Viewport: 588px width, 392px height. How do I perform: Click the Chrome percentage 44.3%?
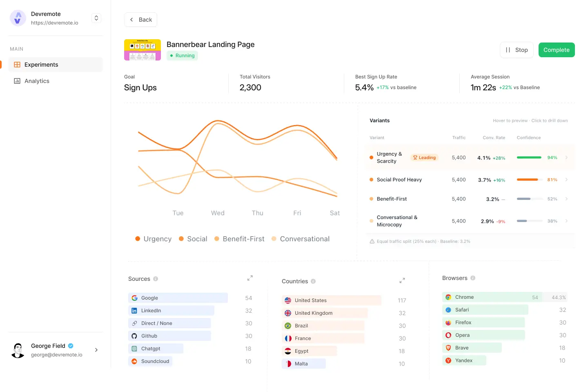click(559, 297)
